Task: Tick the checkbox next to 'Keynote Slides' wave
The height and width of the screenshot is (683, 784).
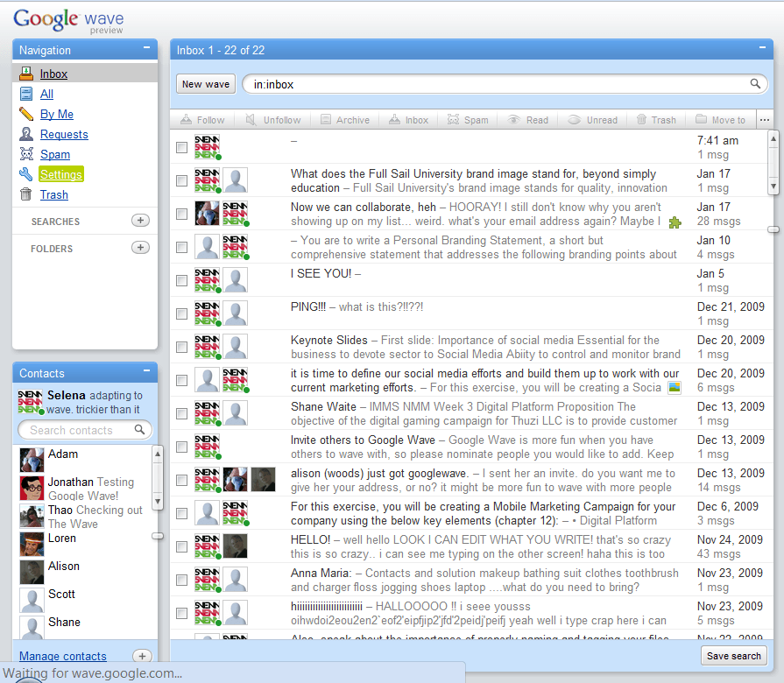Action: point(181,347)
